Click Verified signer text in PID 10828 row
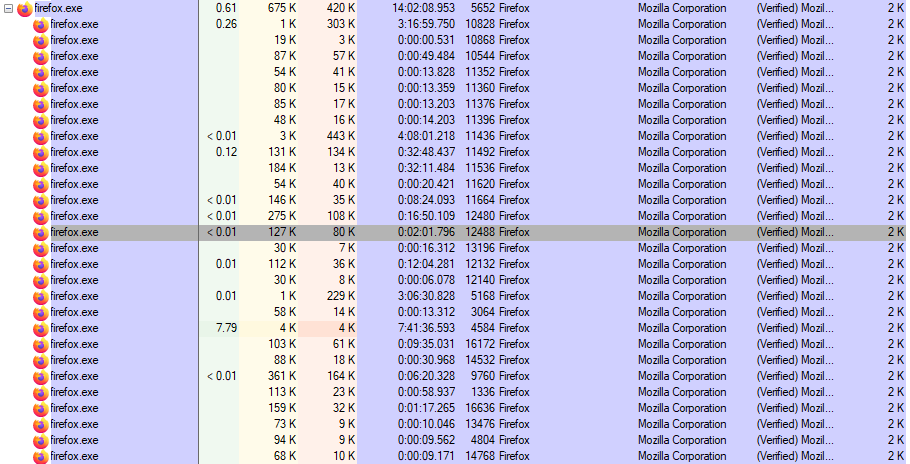 click(x=795, y=24)
